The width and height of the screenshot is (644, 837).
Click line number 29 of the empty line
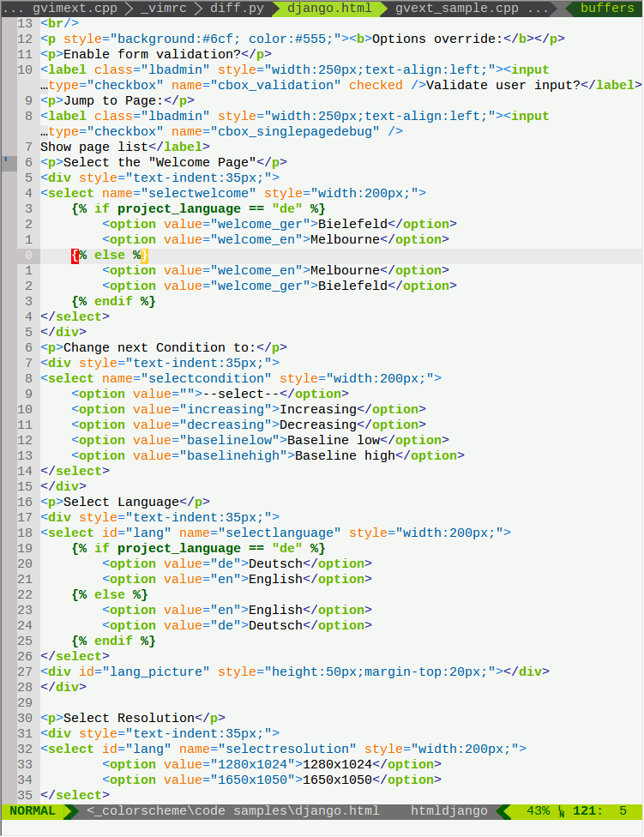click(25, 703)
